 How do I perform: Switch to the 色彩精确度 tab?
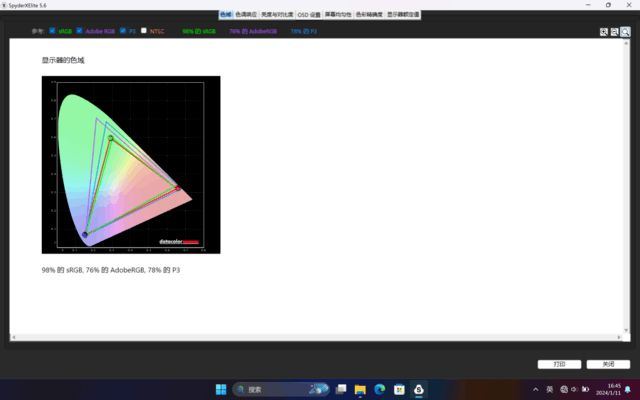coord(369,15)
